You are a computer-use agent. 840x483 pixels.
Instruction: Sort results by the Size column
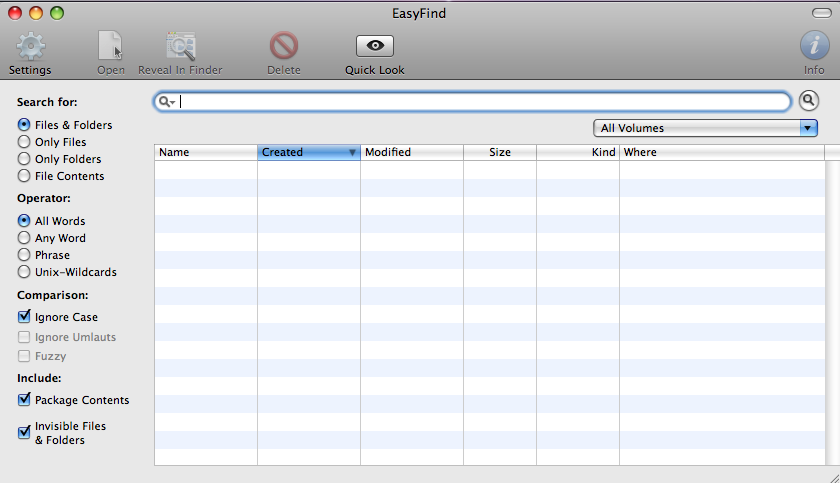click(499, 152)
